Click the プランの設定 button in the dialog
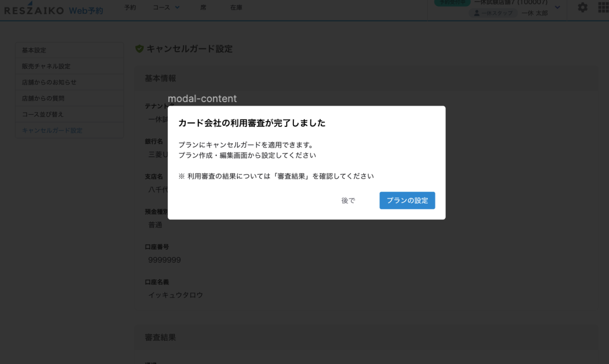The image size is (609, 364). (407, 200)
